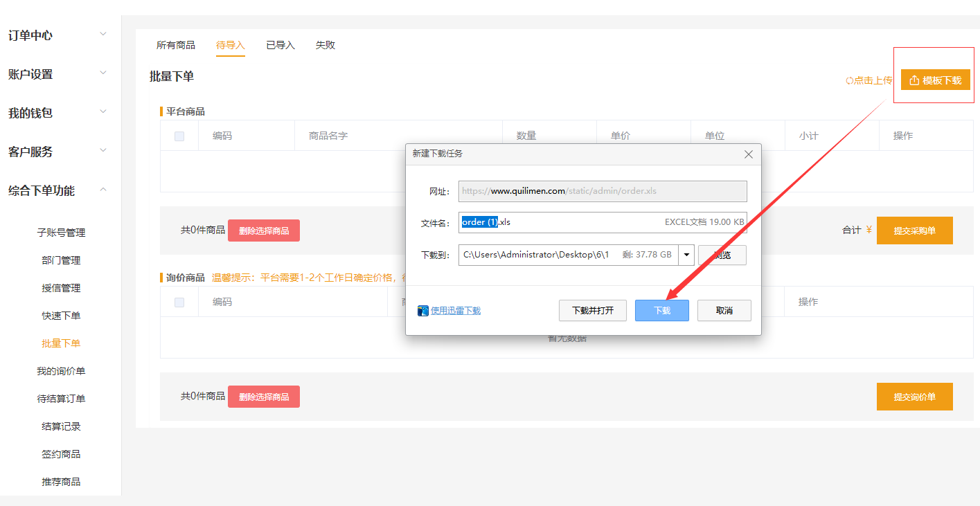The width and height of the screenshot is (980, 506).
Task: Open the 失败 tab
Action: pyautogui.click(x=326, y=45)
